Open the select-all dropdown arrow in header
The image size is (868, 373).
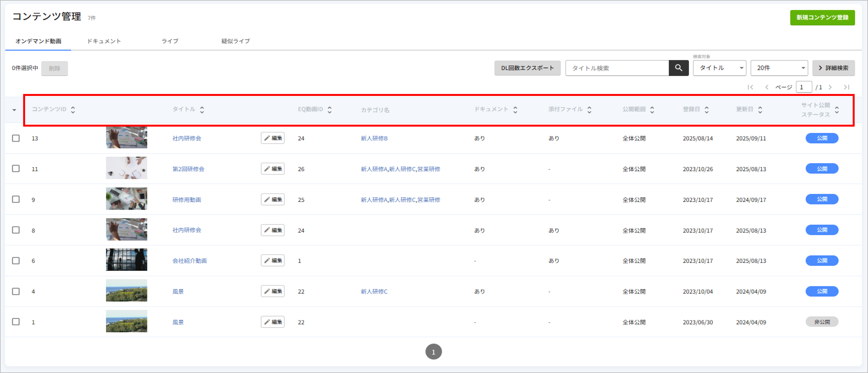tap(14, 110)
